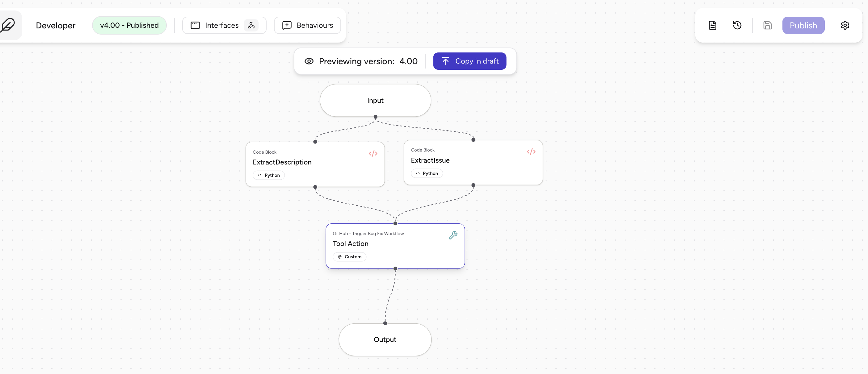
Task: Open version history clock icon
Action: coord(737,25)
